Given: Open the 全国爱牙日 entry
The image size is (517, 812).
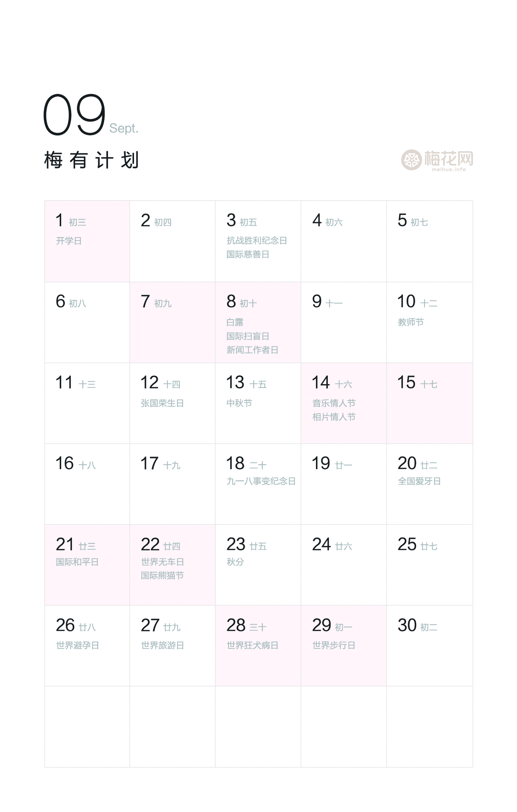Looking at the screenshot, I should 419,481.
